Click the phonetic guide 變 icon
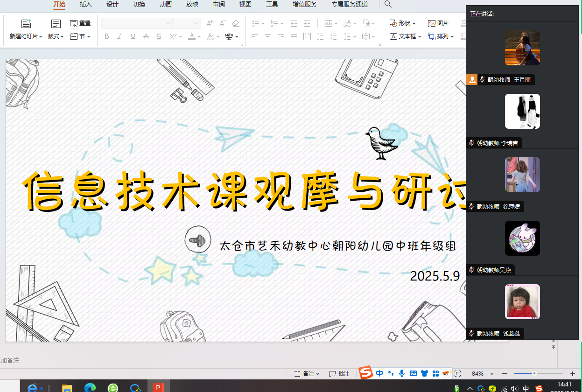 tap(229, 36)
